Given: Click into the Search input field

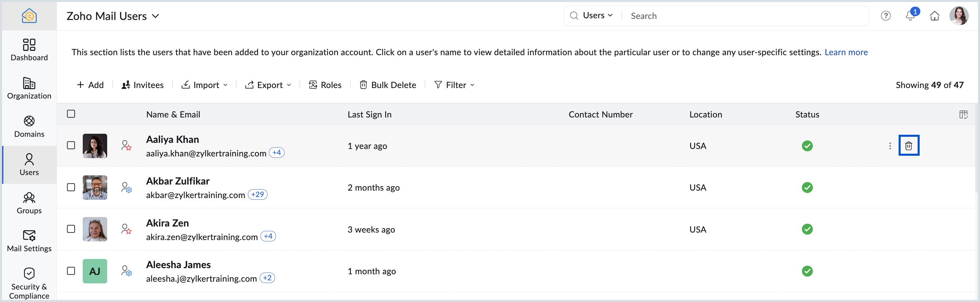Looking at the screenshot, I should [x=746, y=16].
